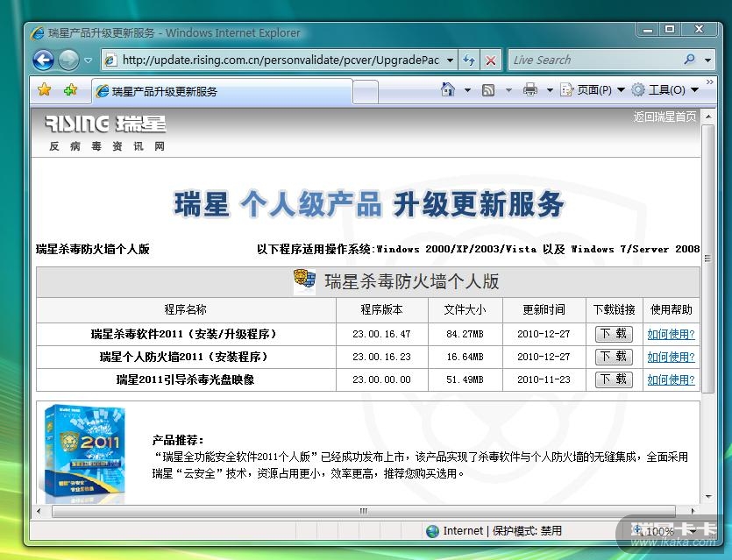Click the address bar URL field
This screenshot has height=560, width=732.
click(281, 60)
